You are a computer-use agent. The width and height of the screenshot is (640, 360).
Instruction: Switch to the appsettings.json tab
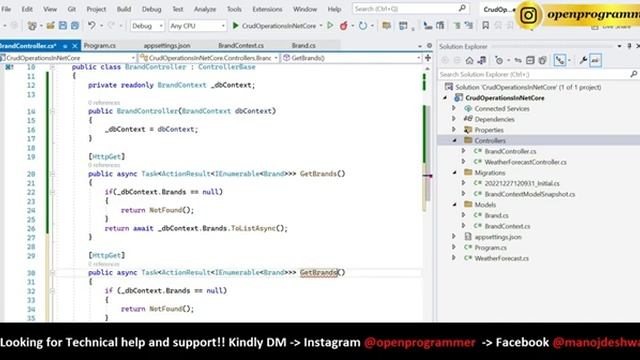pyautogui.click(x=167, y=45)
